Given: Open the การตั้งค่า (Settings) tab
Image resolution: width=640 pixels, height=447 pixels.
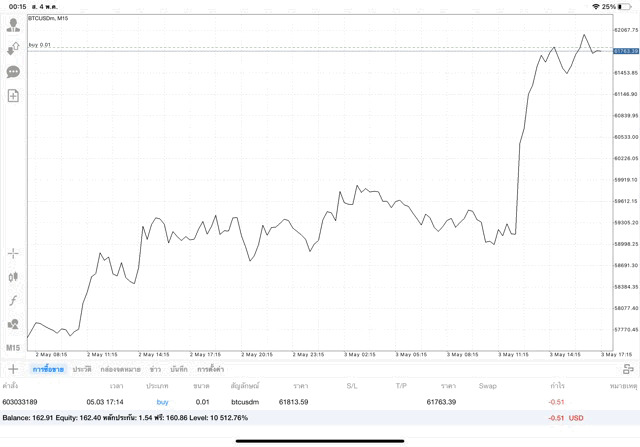Looking at the screenshot, I should click(x=211, y=369).
